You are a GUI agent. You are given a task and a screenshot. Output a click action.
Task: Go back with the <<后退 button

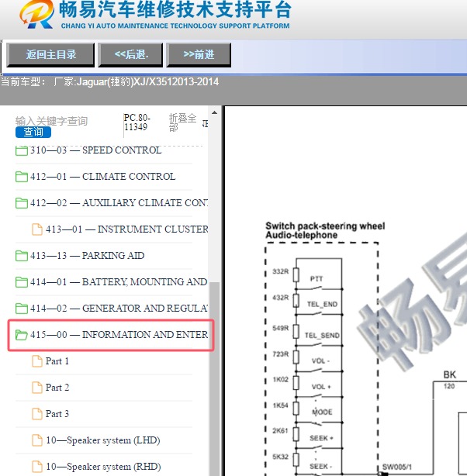coord(130,55)
